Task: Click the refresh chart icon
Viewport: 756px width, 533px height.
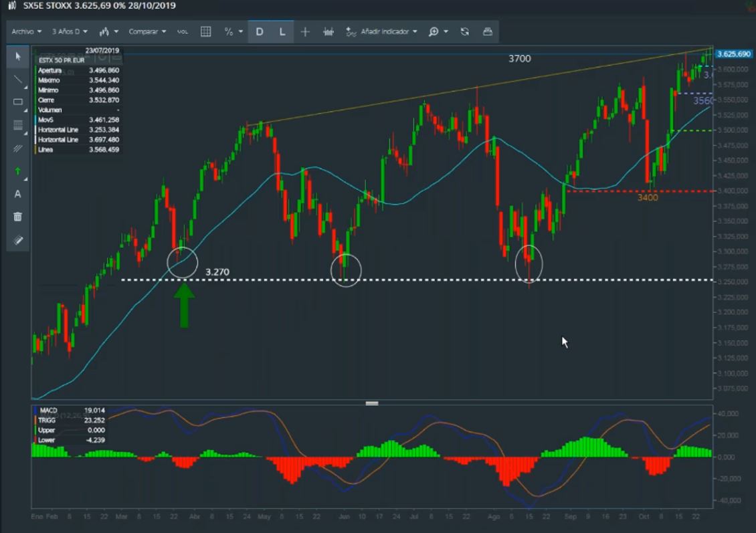Action: [465, 31]
